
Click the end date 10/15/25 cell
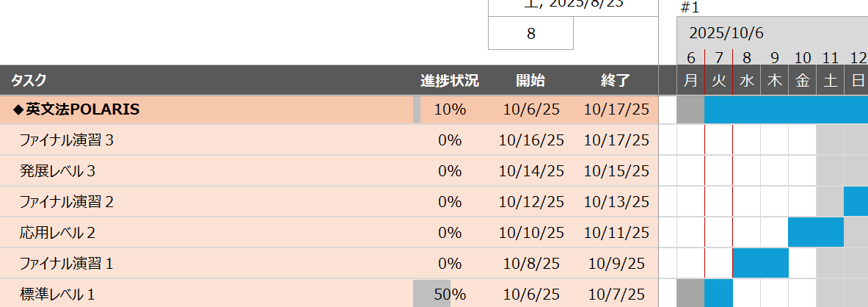click(x=616, y=171)
